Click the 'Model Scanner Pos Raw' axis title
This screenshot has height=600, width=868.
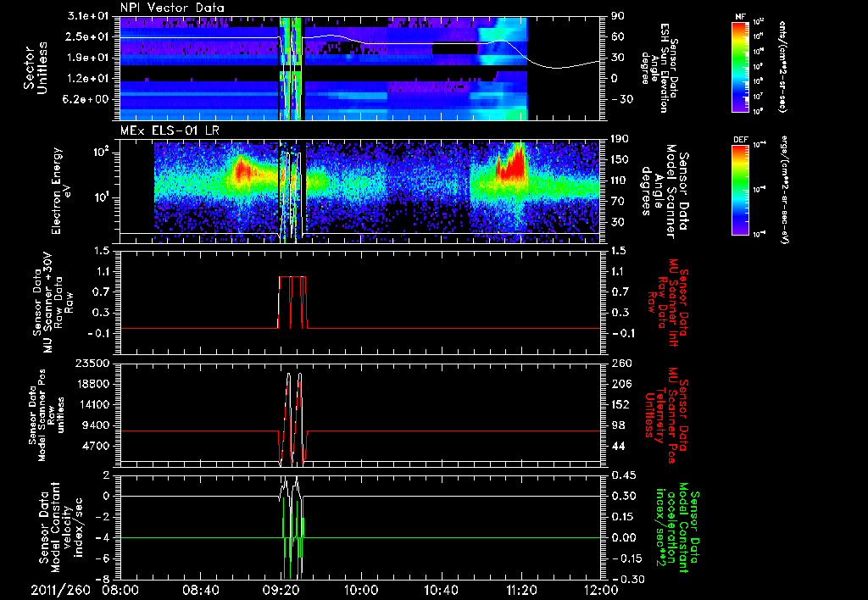coord(47,415)
